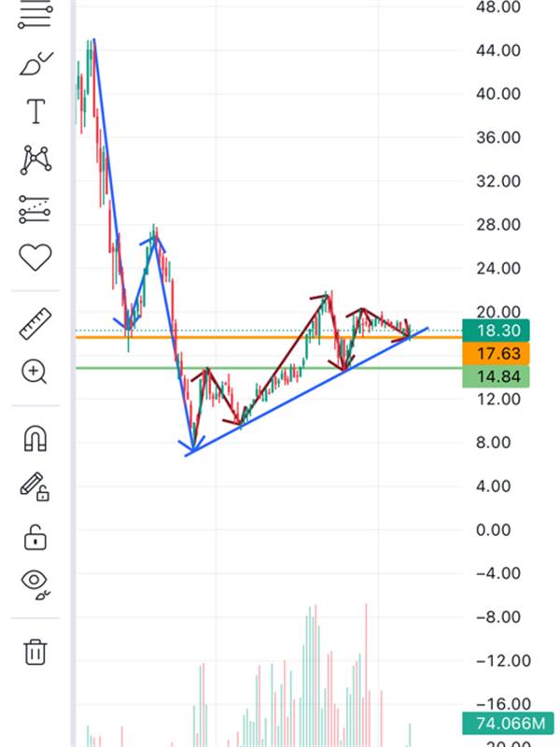Click the 0.00 price scale label
This screenshot has height=747, width=560.
pyautogui.click(x=493, y=529)
